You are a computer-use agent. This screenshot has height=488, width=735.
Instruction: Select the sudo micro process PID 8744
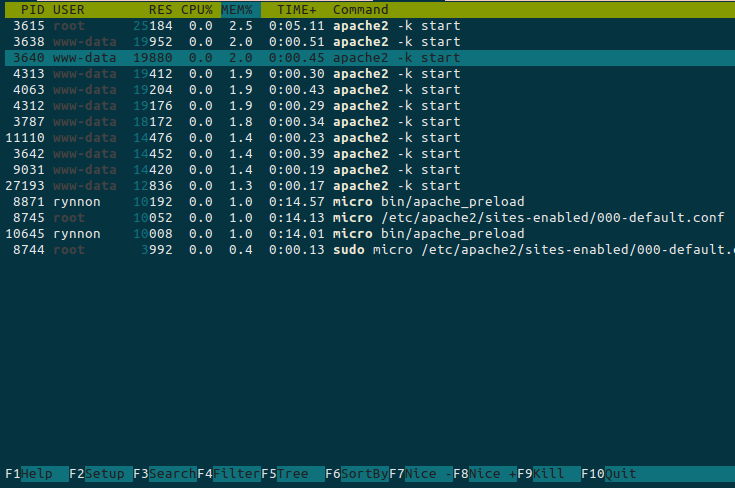pyautogui.click(x=370, y=249)
